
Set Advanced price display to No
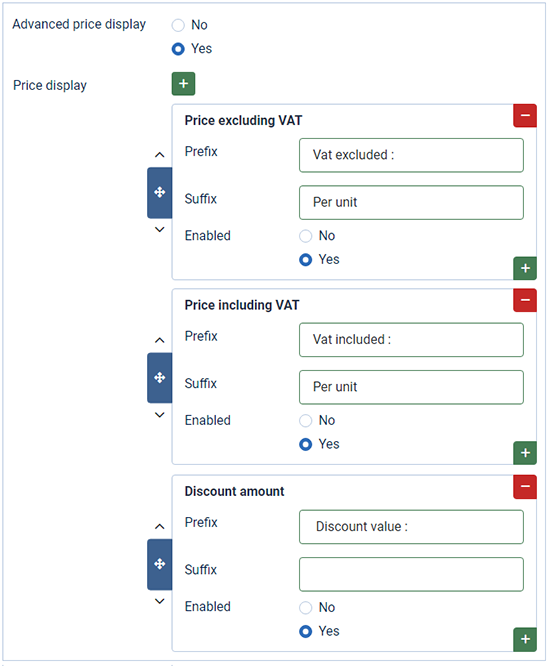(x=178, y=25)
